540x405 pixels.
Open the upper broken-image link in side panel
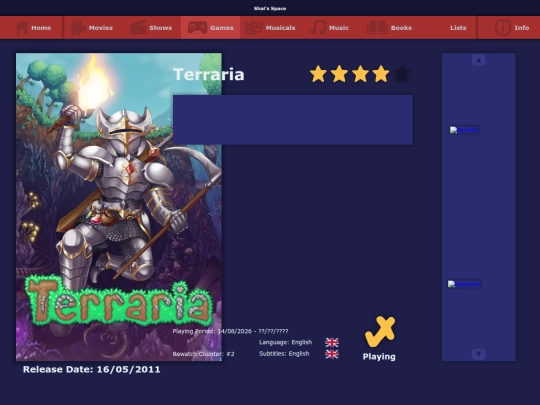(464, 130)
